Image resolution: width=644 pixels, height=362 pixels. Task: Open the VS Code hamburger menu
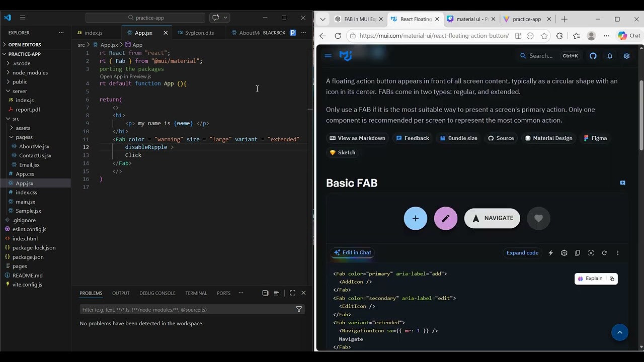pos(23,18)
